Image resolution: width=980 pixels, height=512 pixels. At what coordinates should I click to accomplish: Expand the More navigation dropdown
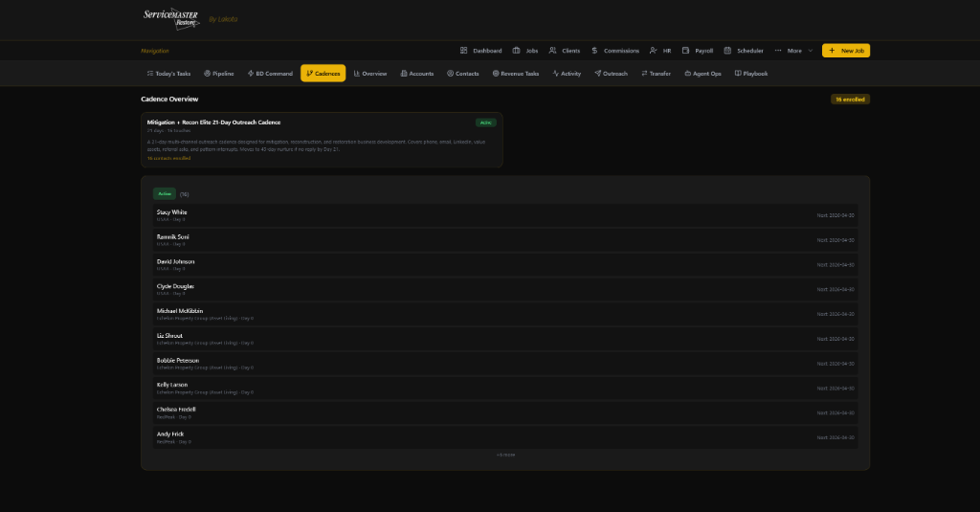point(793,51)
